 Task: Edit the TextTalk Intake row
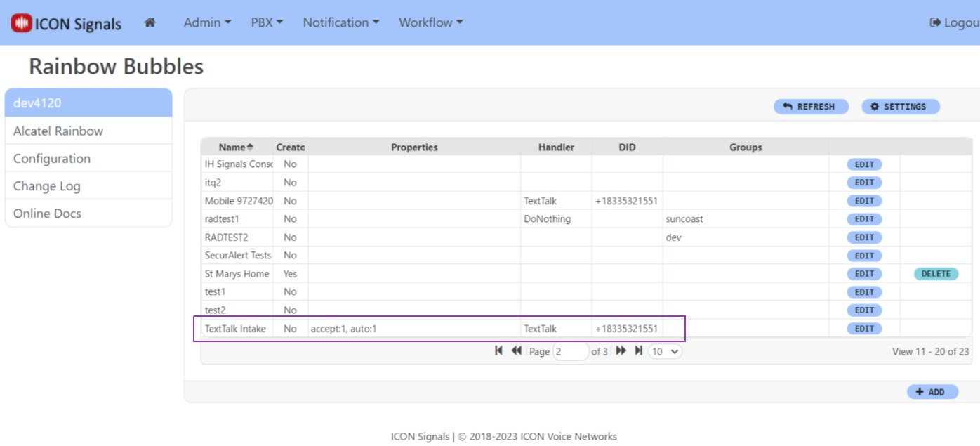pos(864,329)
